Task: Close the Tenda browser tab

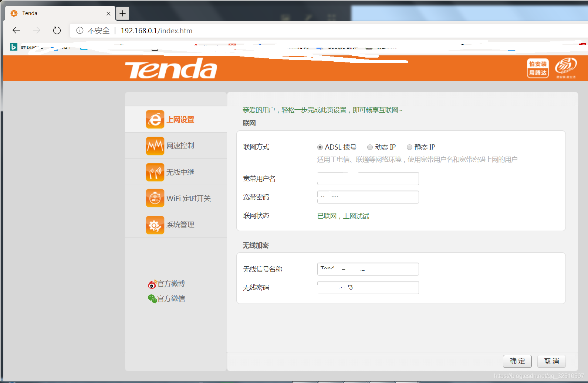Action: pos(108,14)
